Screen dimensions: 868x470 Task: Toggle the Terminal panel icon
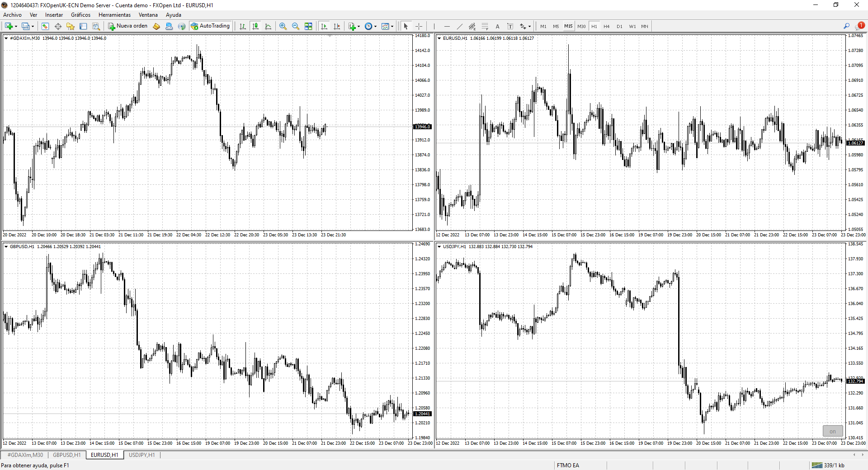coord(83,26)
